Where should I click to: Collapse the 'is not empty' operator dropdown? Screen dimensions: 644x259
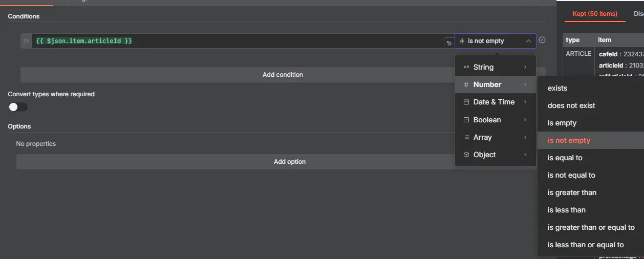coord(528,41)
